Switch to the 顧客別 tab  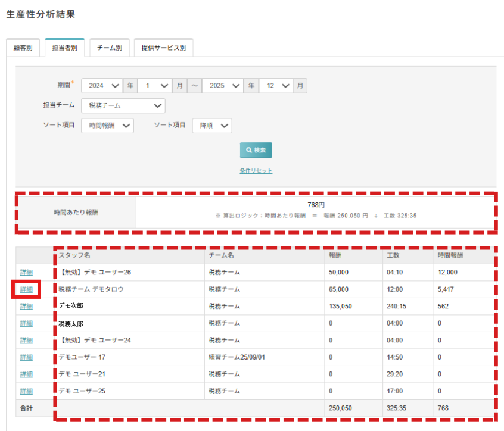pos(23,48)
